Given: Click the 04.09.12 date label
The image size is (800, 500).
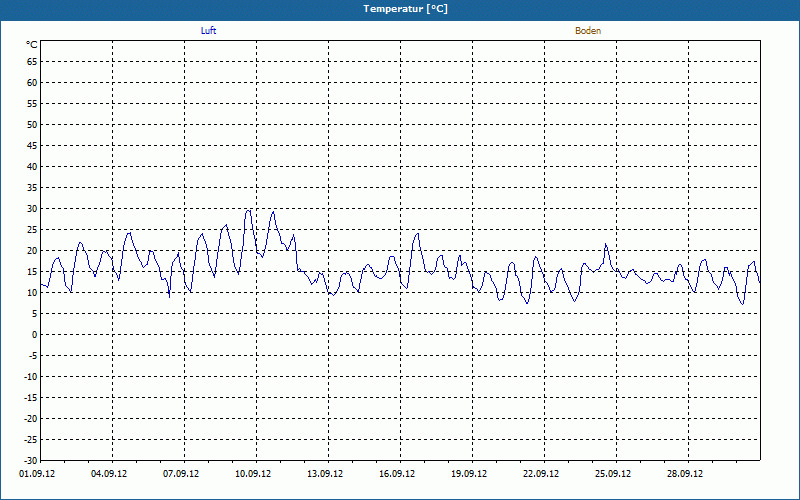Looking at the screenshot, I should pyautogui.click(x=109, y=474).
